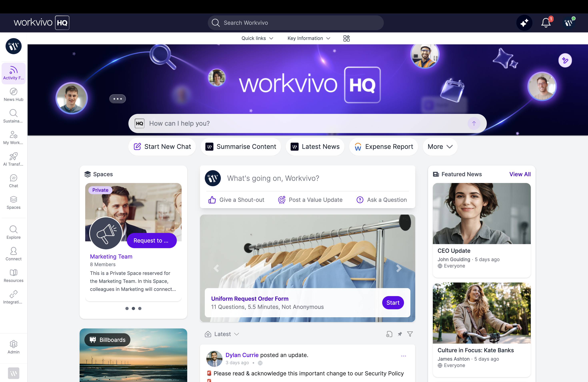Screen dimensions: 588x382
Task: Open Dylan Currie post options menu
Action: [403, 356]
